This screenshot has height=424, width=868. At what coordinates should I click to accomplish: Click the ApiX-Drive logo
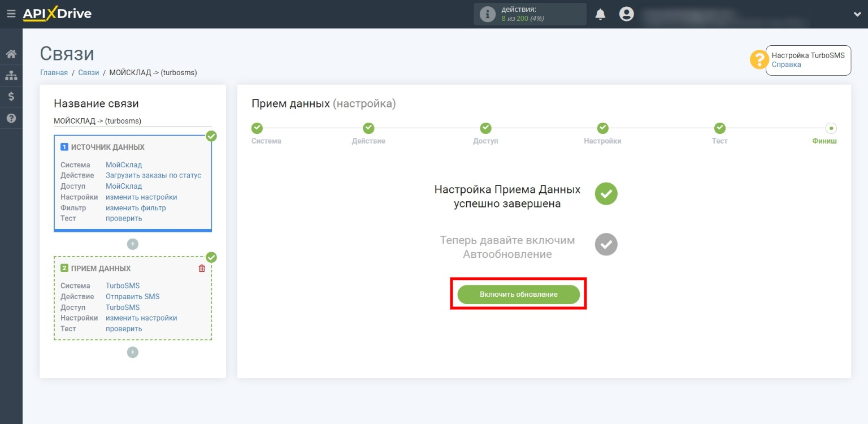57,14
